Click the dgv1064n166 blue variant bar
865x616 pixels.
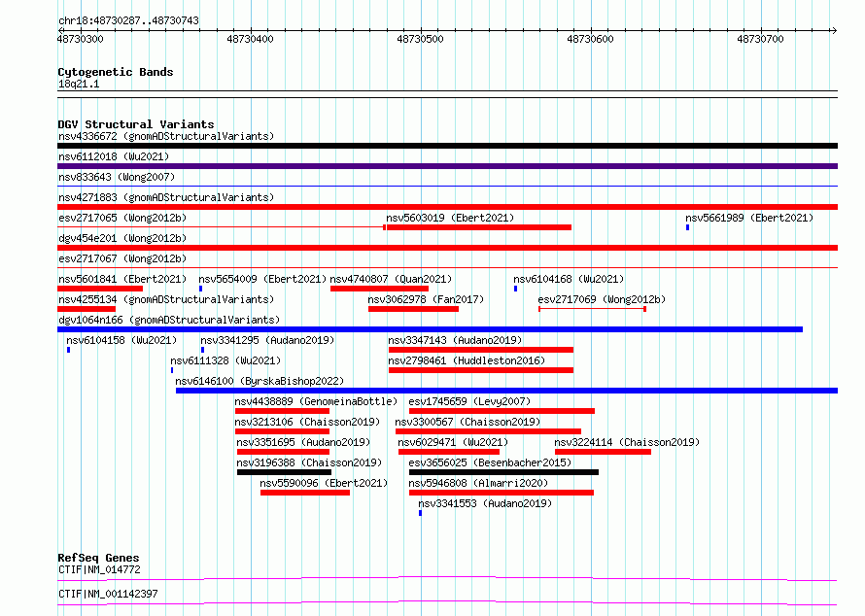[x=430, y=329]
